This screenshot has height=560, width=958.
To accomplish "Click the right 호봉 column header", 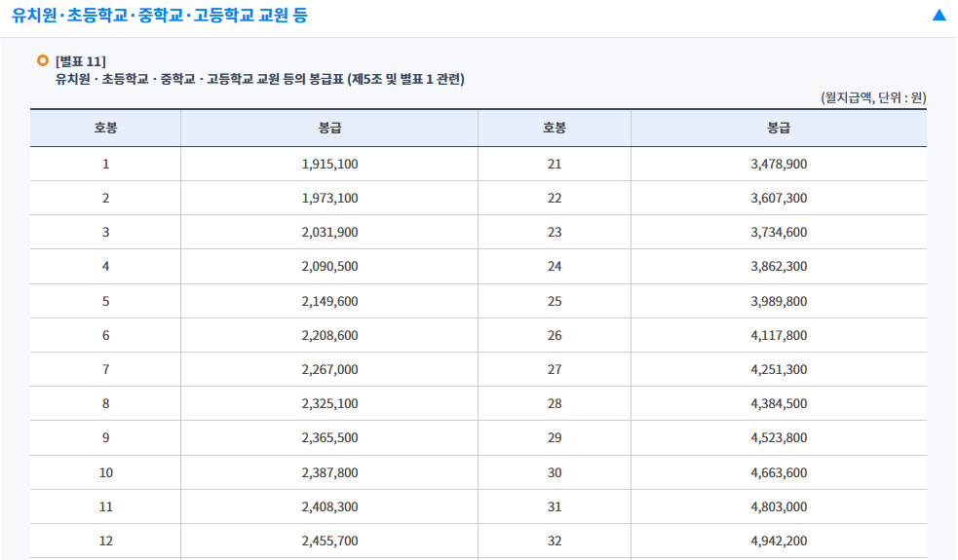I will click(555, 128).
